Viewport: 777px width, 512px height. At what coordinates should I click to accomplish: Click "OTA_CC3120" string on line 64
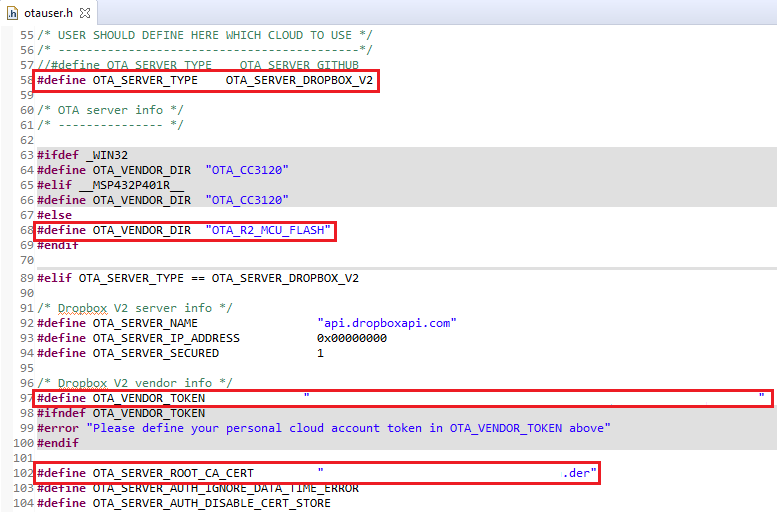point(247,170)
